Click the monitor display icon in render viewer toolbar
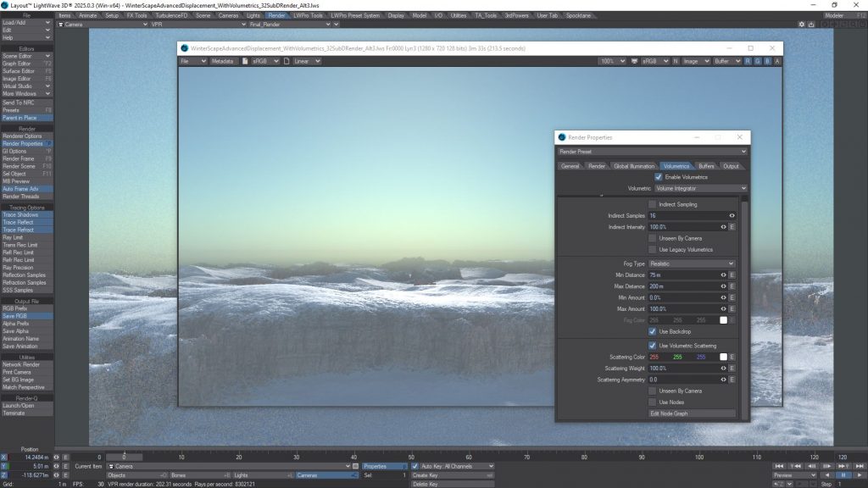The image size is (868, 488). click(x=634, y=61)
